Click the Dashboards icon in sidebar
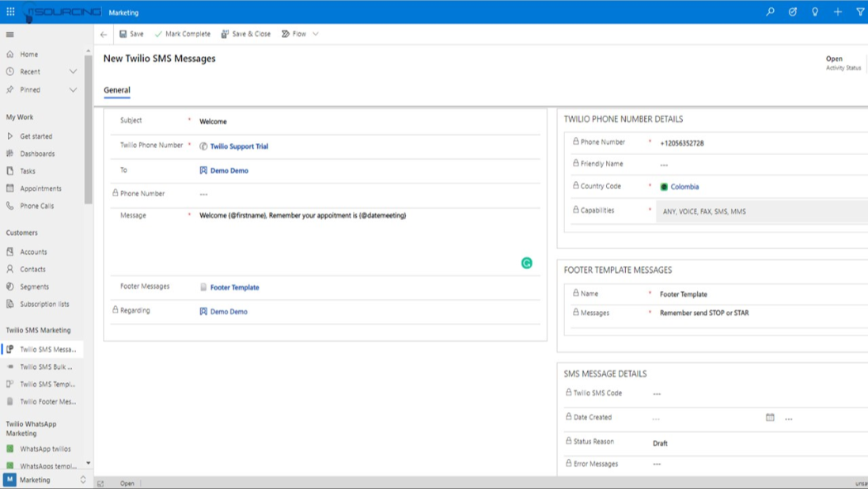Viewport: 868px width, 489px height. pyautogui.click(x=10, y=154)
